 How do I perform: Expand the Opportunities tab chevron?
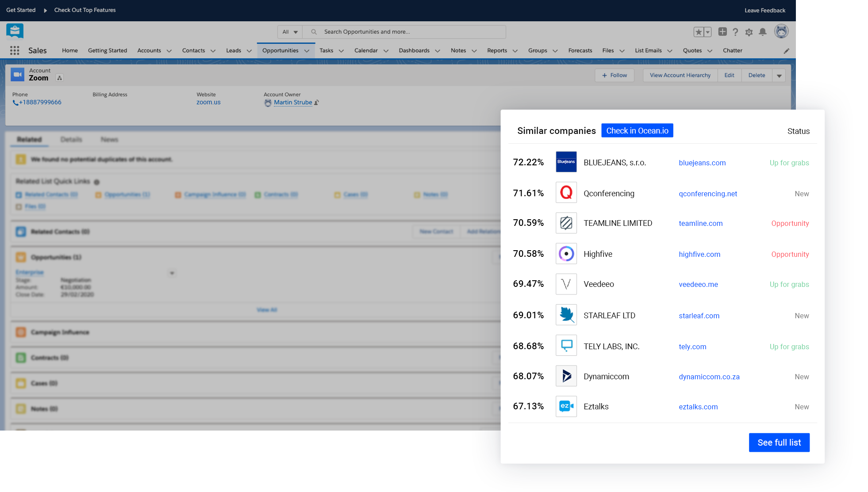click(307, 51)
